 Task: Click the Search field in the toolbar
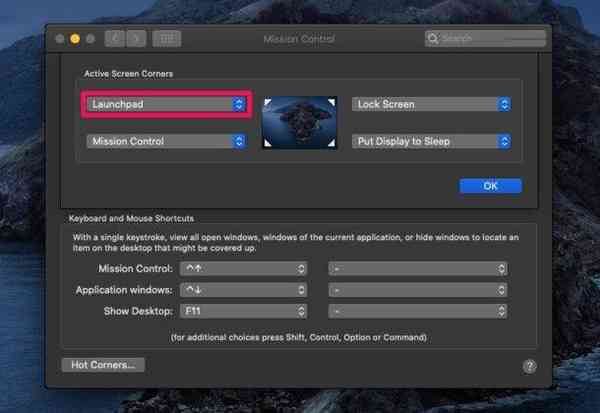[485, 38]
